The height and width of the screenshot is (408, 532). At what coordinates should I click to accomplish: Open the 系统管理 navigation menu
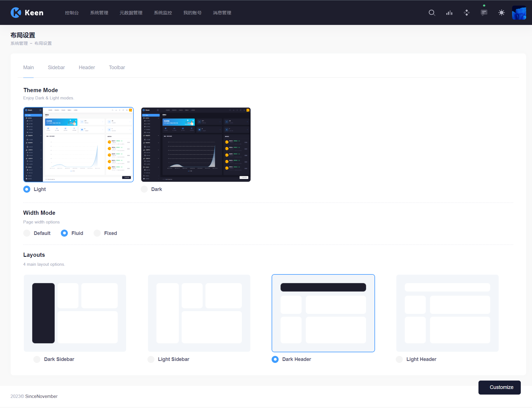click(x=99, y=13)
